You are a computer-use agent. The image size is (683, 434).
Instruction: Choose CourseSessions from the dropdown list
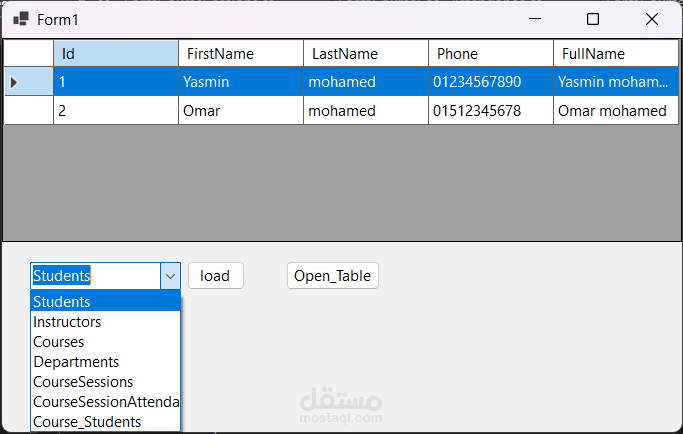click(x=105, y=382)
